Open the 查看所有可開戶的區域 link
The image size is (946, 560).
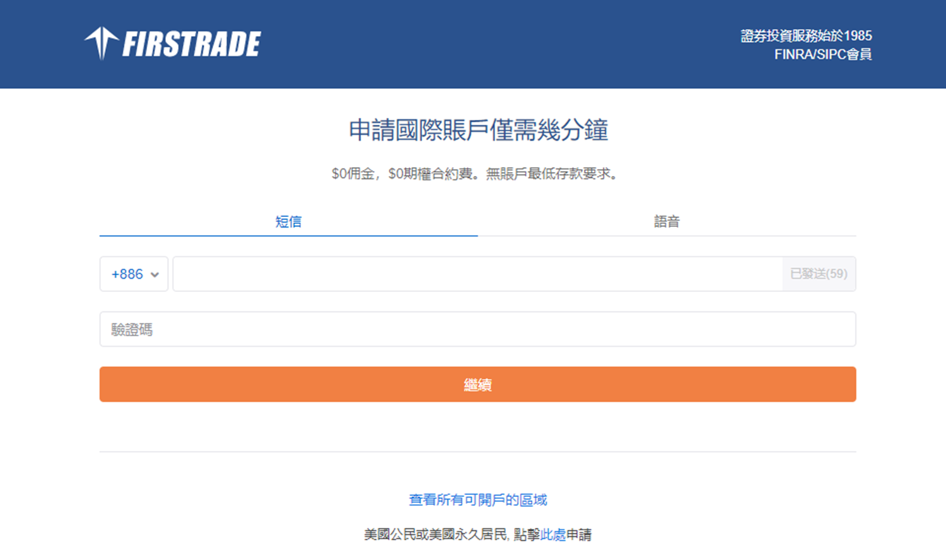pos(477,500)
